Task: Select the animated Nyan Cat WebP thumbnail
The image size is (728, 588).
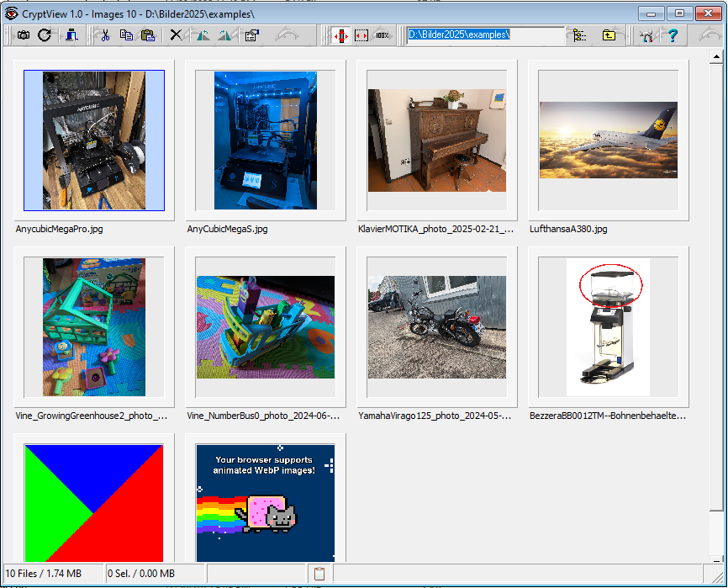Action: (x=265, y=501)
